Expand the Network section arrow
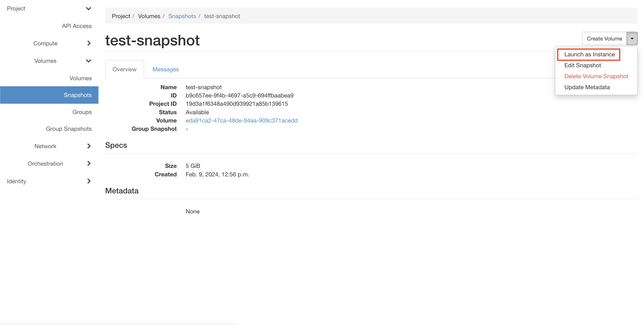The height and width of the screenshot is (325, 644). tap(89, 146)
